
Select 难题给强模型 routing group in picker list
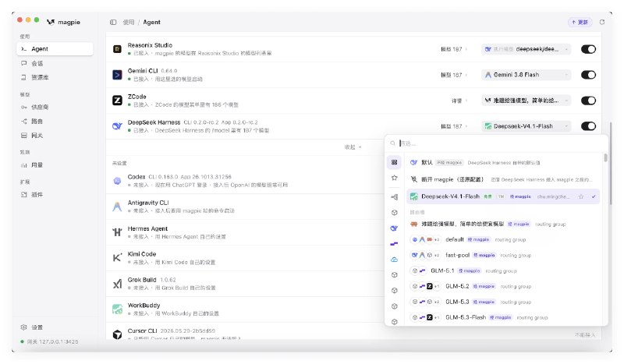click(503, 224)
